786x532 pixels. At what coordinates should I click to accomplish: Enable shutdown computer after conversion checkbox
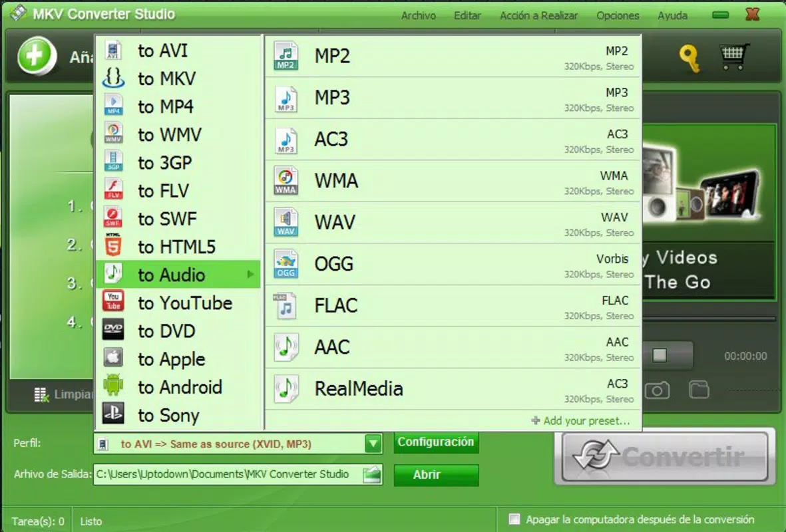pyautogui.click(x=514, y=519)
